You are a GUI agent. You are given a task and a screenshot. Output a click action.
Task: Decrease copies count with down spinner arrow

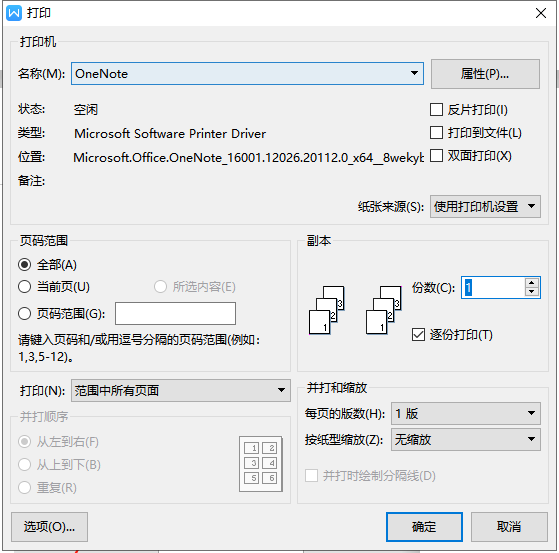(532, 292)
